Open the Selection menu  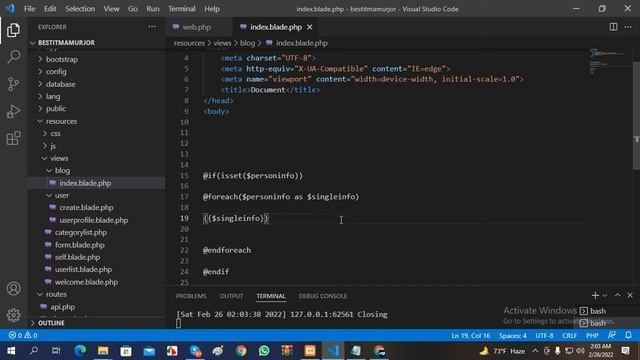click(x=80, y=9)
